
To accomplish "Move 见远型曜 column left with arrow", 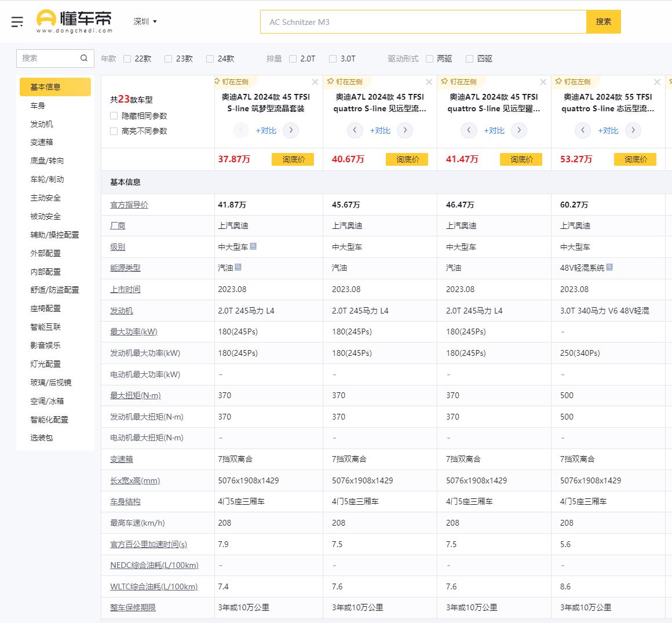I will 469,130.
